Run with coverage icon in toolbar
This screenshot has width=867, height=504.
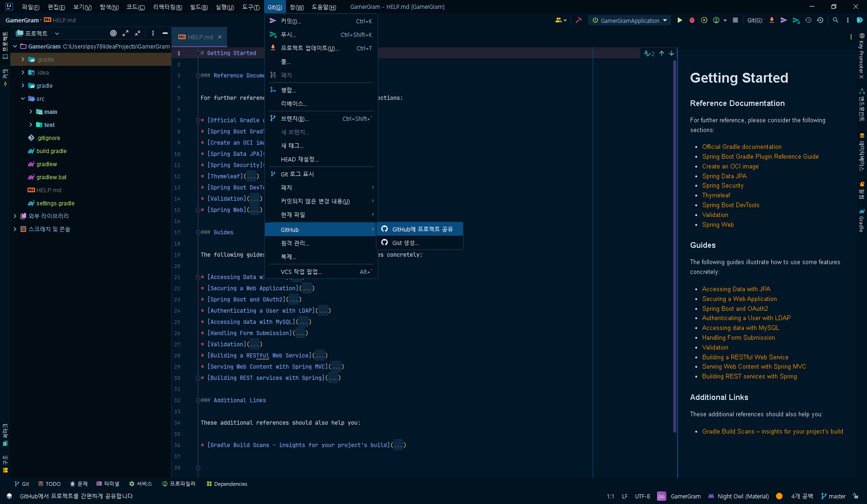(704, 20)
